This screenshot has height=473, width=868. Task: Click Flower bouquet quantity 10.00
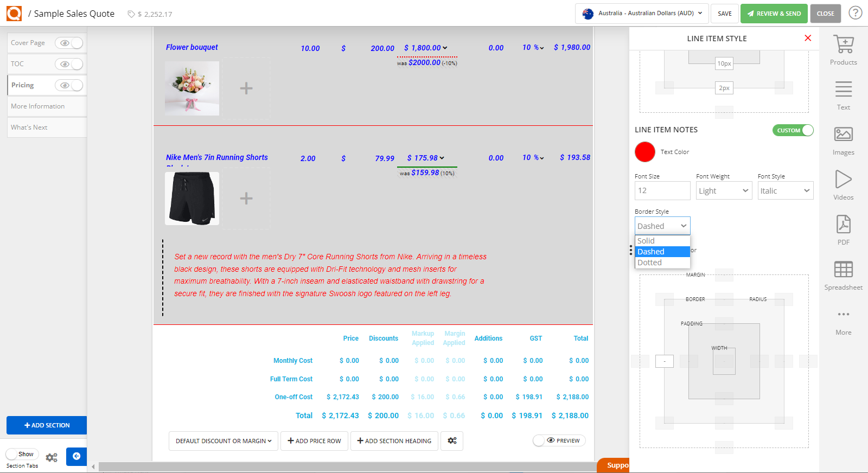310,48
